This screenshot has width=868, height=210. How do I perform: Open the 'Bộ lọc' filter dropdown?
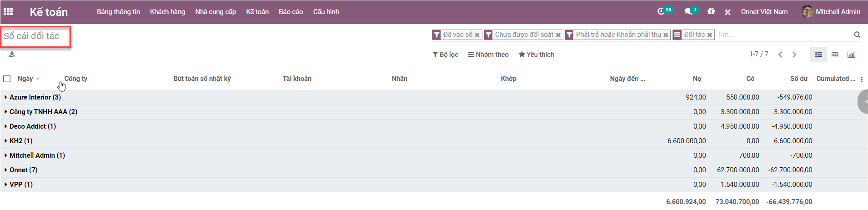coord(445,55)
